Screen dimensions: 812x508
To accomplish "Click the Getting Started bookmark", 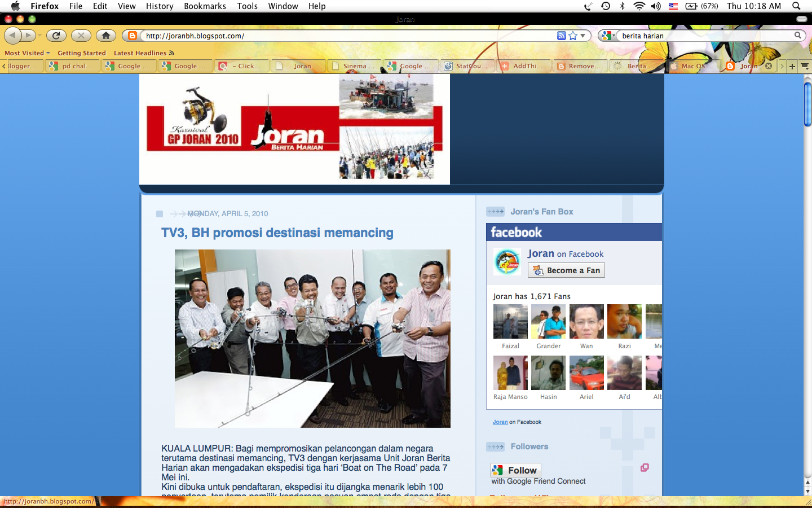I will tap(82, 53).
